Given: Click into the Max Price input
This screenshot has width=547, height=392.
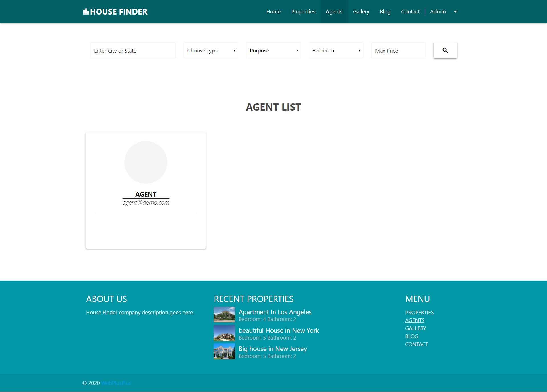Looking at the screenshot, I should pos(398,51).
